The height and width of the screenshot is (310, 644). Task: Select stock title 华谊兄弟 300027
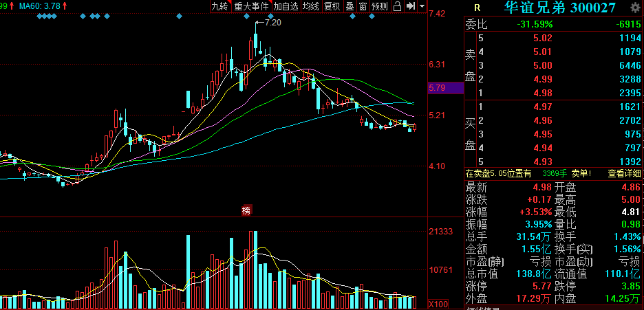click(560, 8)
